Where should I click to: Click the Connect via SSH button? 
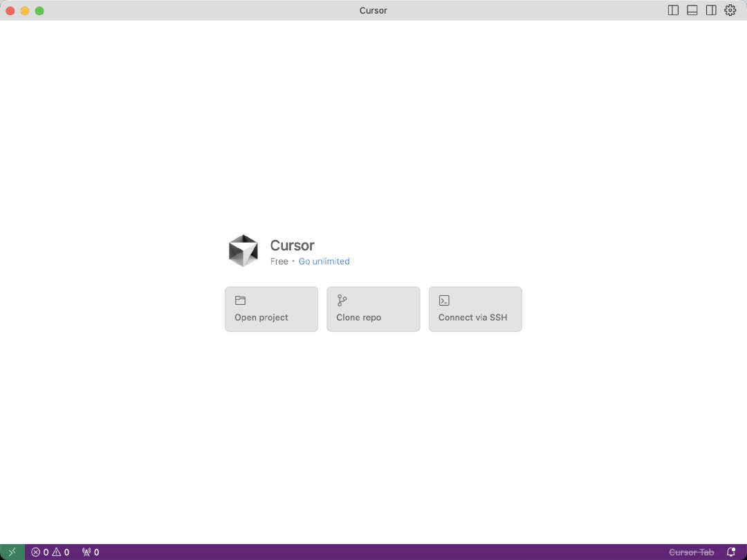(x=475, y=309)
